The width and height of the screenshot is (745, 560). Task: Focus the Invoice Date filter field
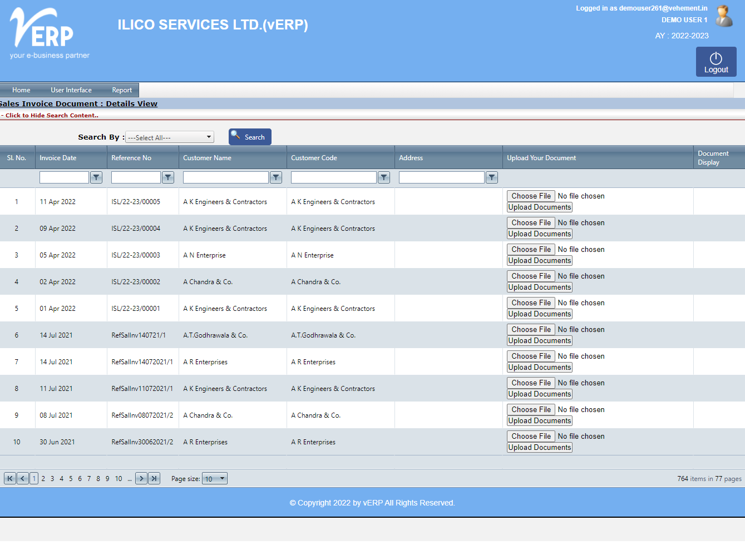pyautogui.click(x=64, y=177)
